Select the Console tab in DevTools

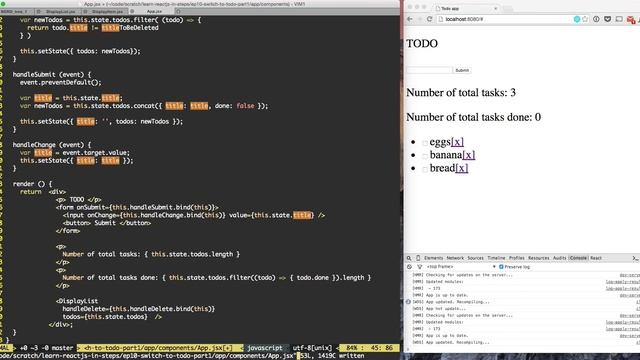578,258
